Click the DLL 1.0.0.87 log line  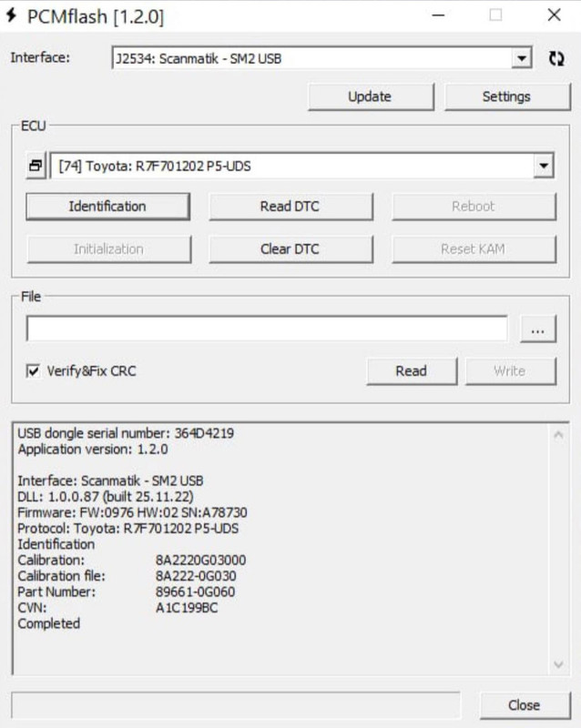pos(106,497)
